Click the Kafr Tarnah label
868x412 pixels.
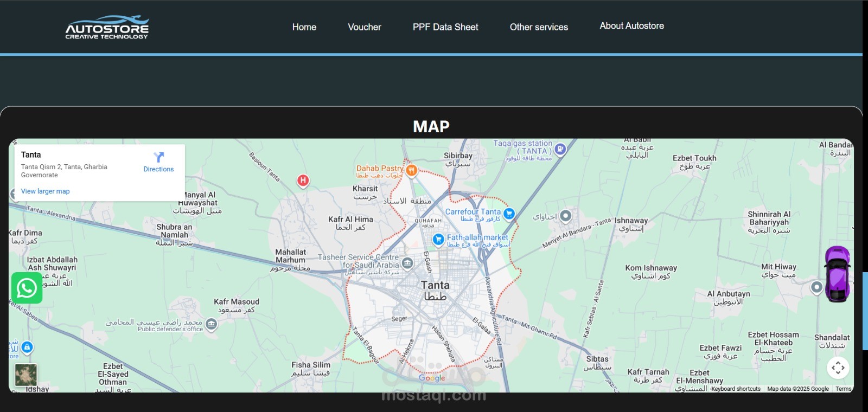pos(648,376)
